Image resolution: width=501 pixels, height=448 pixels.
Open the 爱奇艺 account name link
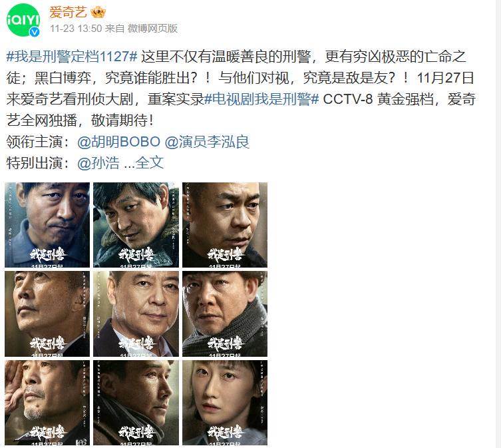pos(68,13)
